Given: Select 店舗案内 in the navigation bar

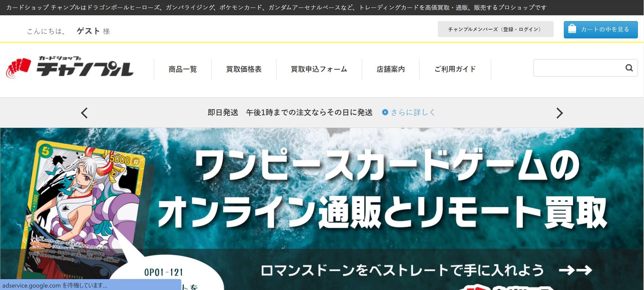Looking at the screenshot, I should point(391,69).
